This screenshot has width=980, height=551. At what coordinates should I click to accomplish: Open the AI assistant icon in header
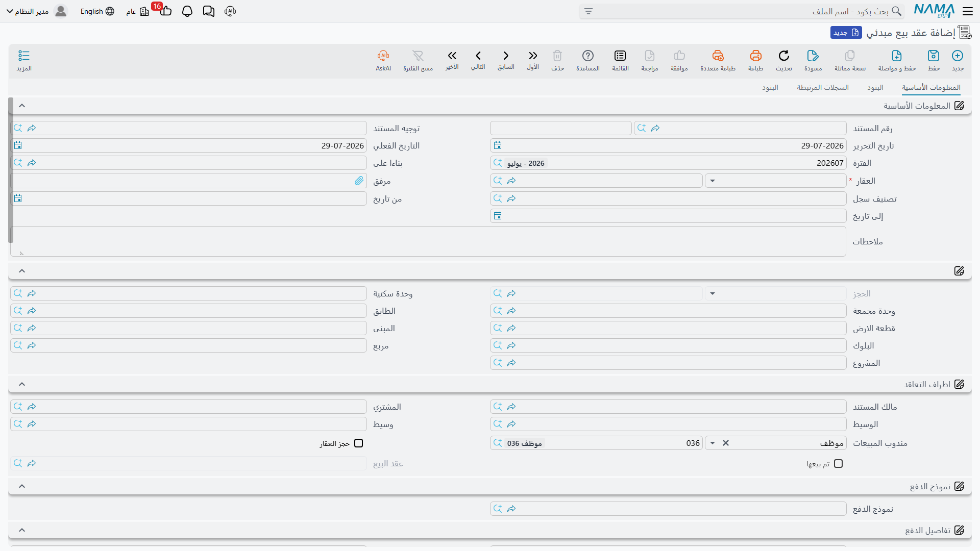230,11
